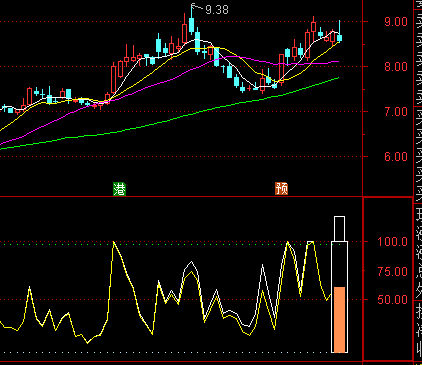Click the 8.00 price axis label
Screen dimensions: 422x365
pos(396,67)
